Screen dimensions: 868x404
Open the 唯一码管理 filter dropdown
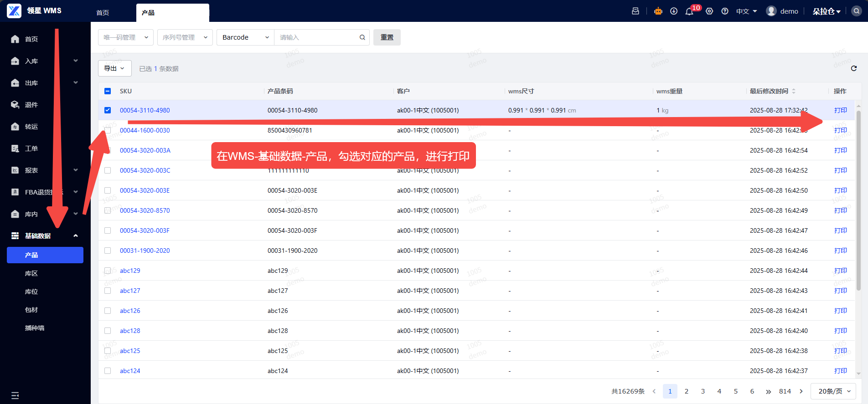125,37
